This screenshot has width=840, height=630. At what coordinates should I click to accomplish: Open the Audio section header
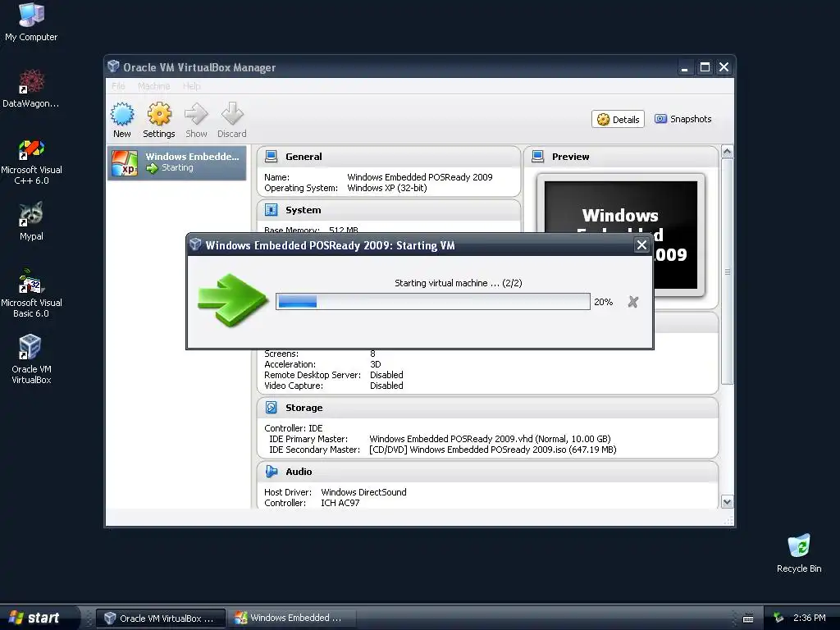(x=487, y=472)
